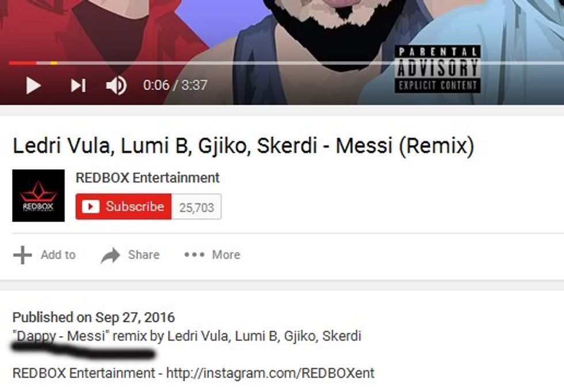The image size is (564, 392).
Task: Click the YouTube play icon in Subscribe button
Action: [x=91, y=207]
